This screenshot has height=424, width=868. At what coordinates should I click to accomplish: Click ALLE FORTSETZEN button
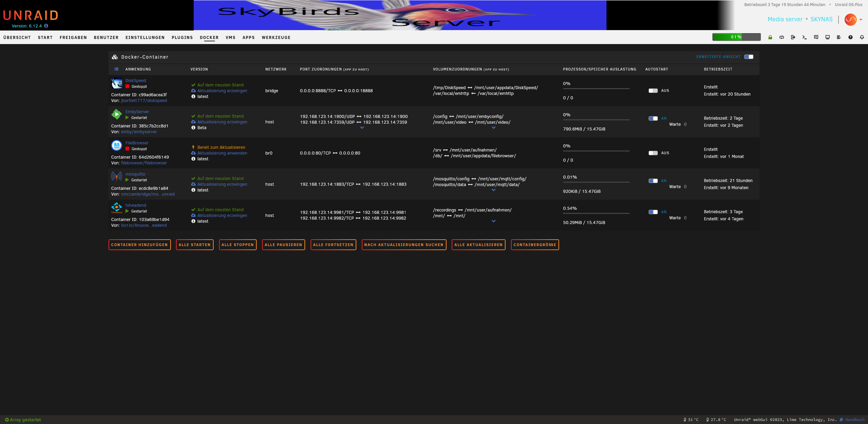(x=333, y=245)
